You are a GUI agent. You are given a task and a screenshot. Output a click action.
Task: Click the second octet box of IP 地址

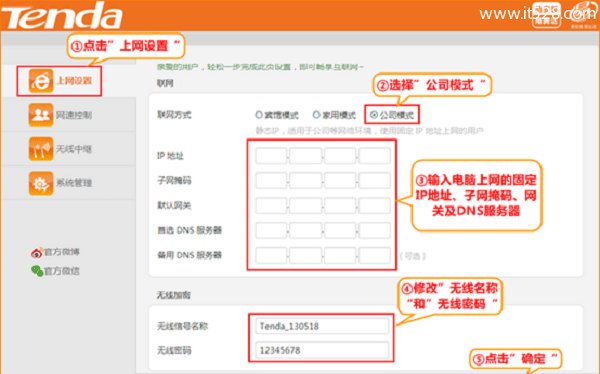[305, 156]
